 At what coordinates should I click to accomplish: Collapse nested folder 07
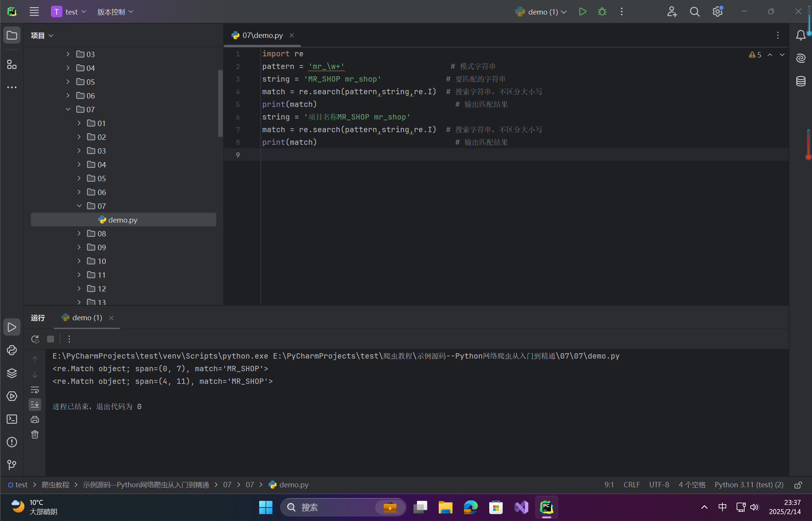[79, 206]
